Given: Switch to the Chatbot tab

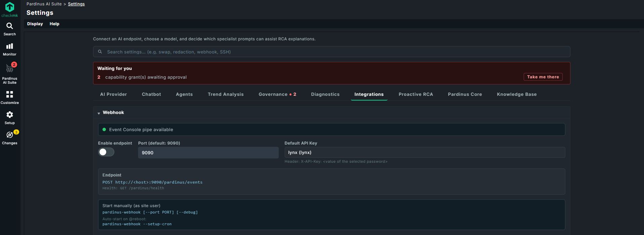Looking at the screenshot, I should coord(152,94).
